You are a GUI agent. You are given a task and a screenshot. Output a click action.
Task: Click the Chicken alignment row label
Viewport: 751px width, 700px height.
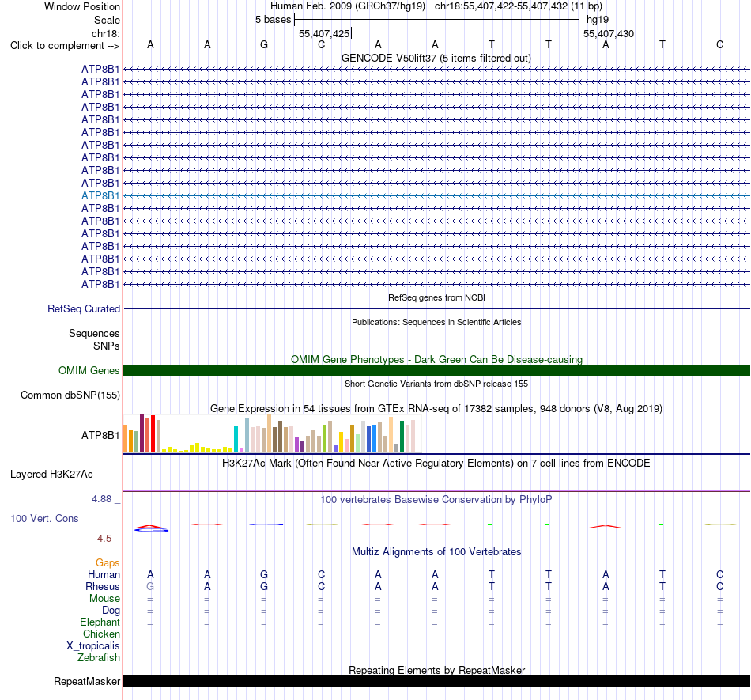(101, 634)
